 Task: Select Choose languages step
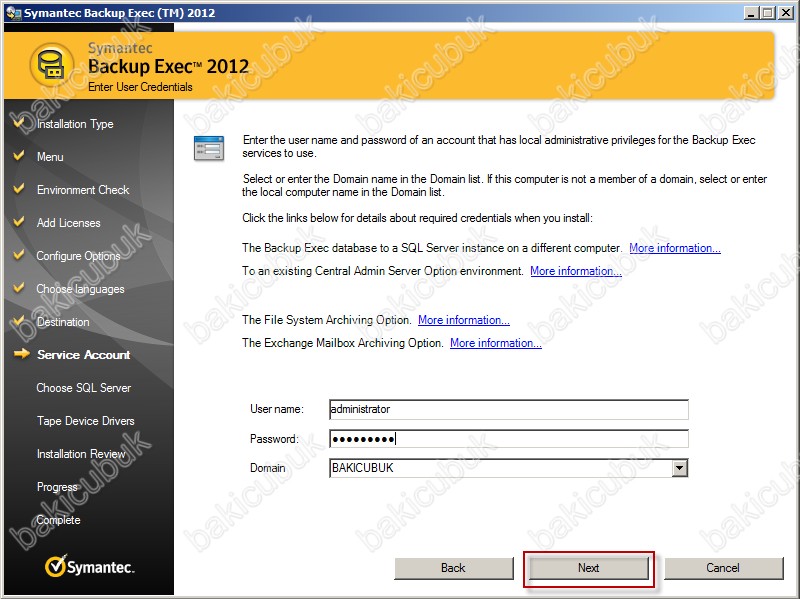coord(80,289)
